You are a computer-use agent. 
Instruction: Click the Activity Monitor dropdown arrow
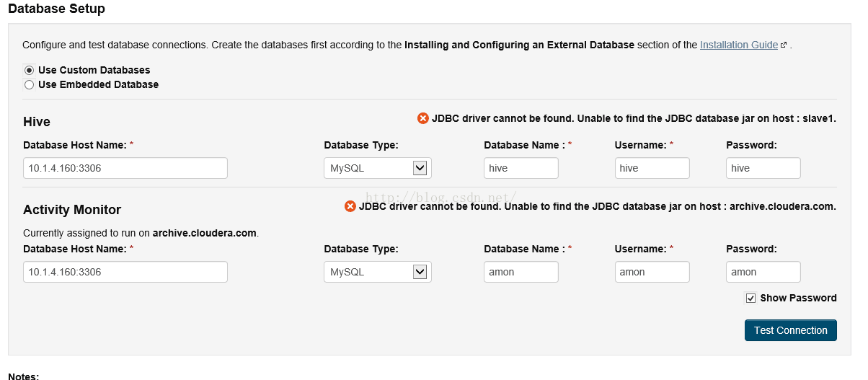pyautogui.click(x=420, y=272)
